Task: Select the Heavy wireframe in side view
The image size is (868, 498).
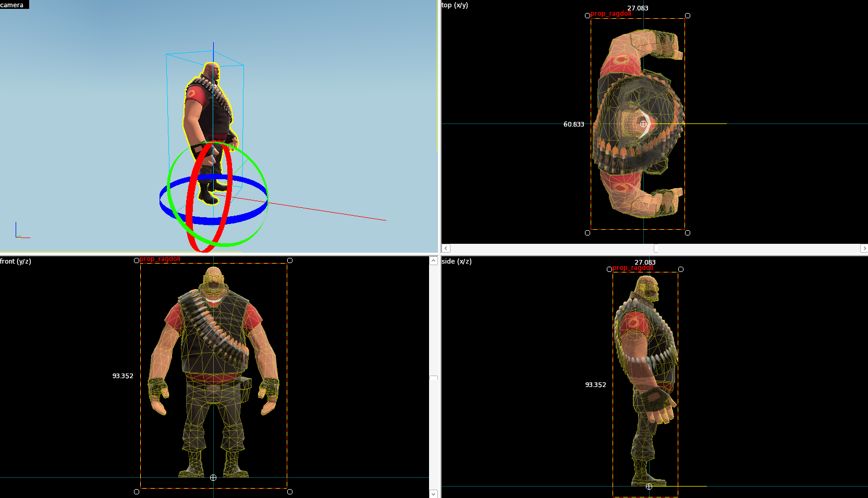Action: click(x=646, y=380)
